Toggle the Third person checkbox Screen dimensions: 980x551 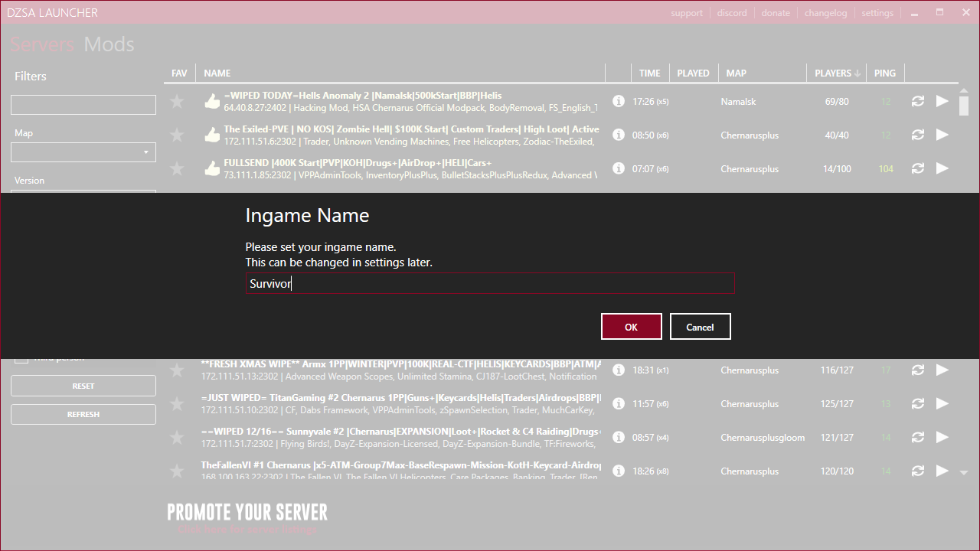click(x=21, y=359)
